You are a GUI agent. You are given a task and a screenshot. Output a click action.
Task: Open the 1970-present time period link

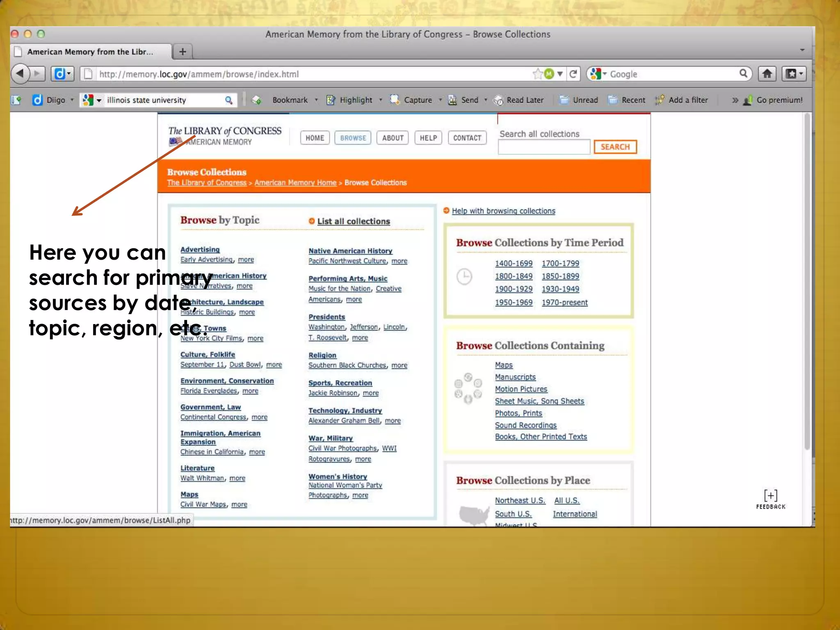(x=564, y=302)
